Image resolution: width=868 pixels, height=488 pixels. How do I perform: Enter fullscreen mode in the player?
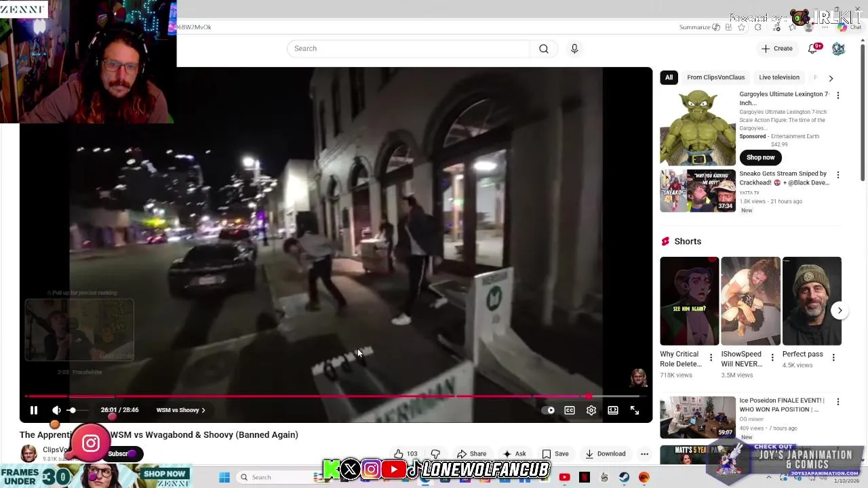[635, 410]
